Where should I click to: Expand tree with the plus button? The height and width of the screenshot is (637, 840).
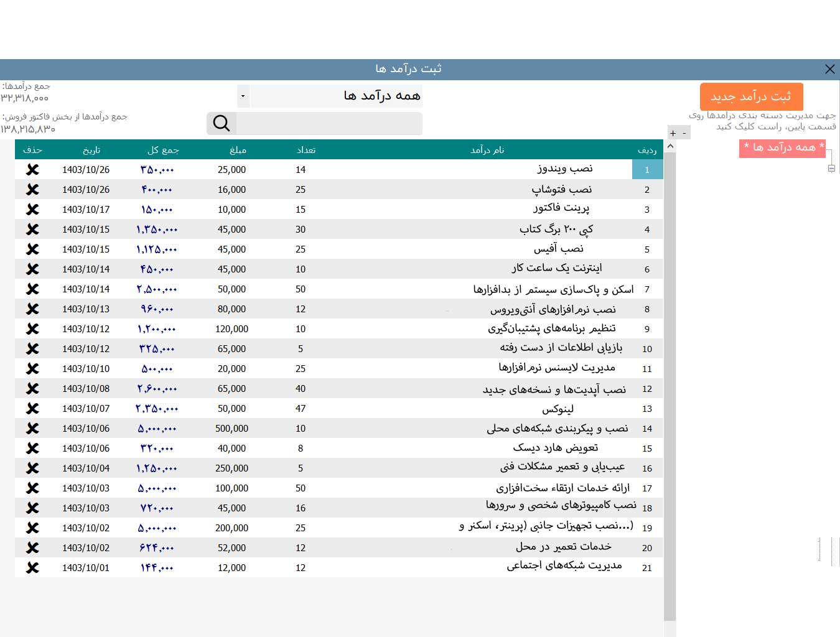(x=673, y=133)
